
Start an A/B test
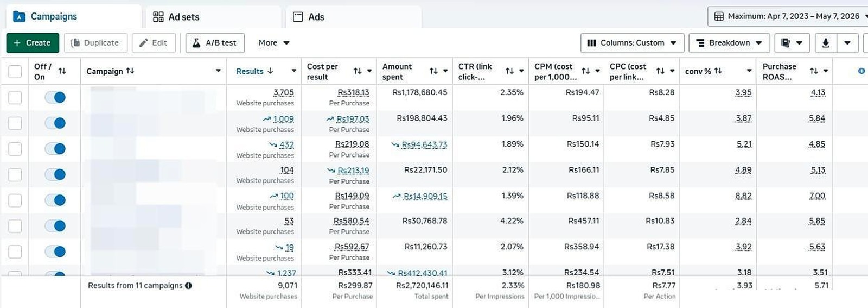point(215,43)
